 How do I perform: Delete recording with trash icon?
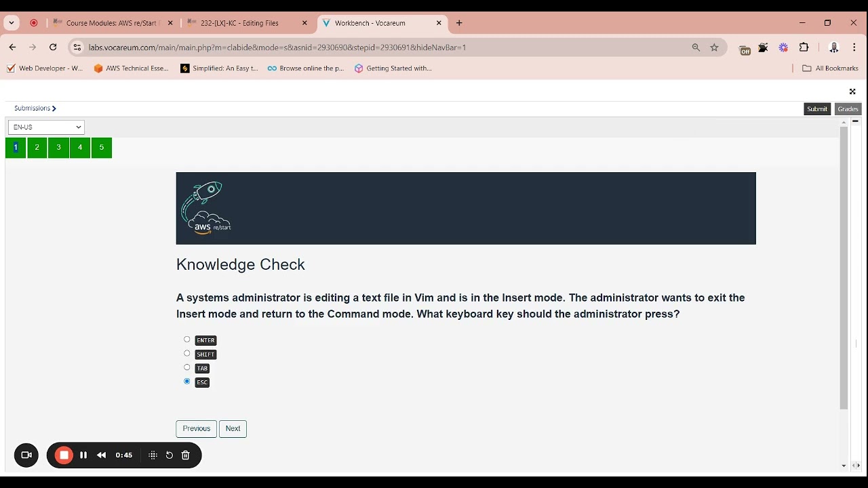click(186, 455)
